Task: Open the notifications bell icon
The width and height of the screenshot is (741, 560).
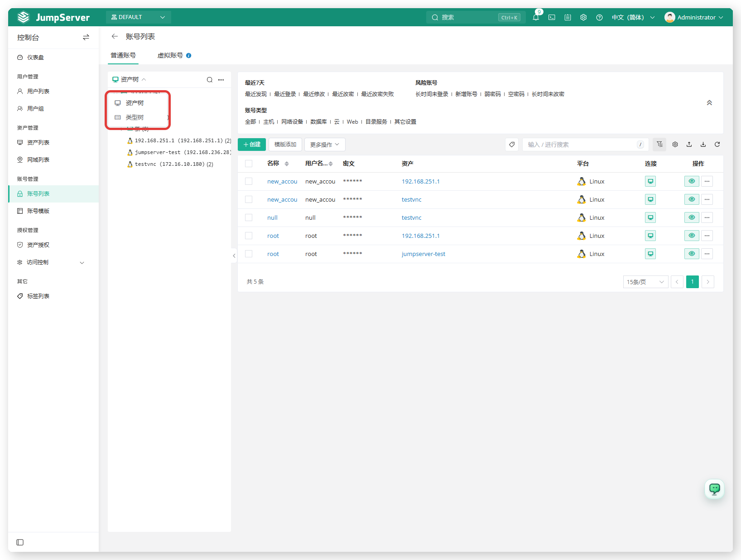Action: tap(536, 17)
